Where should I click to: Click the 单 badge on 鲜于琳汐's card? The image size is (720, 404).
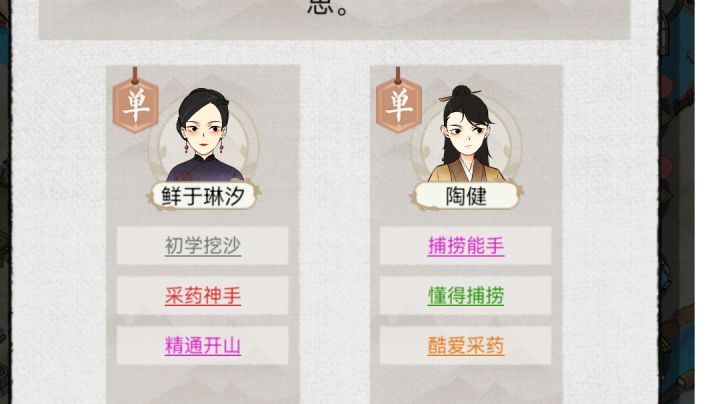(x=136, y=106)
